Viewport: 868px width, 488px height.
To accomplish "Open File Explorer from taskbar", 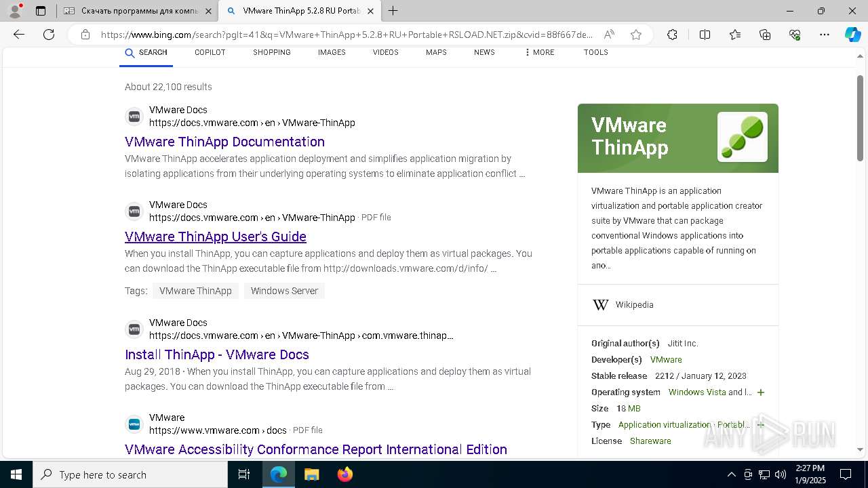I will [311, 474].
